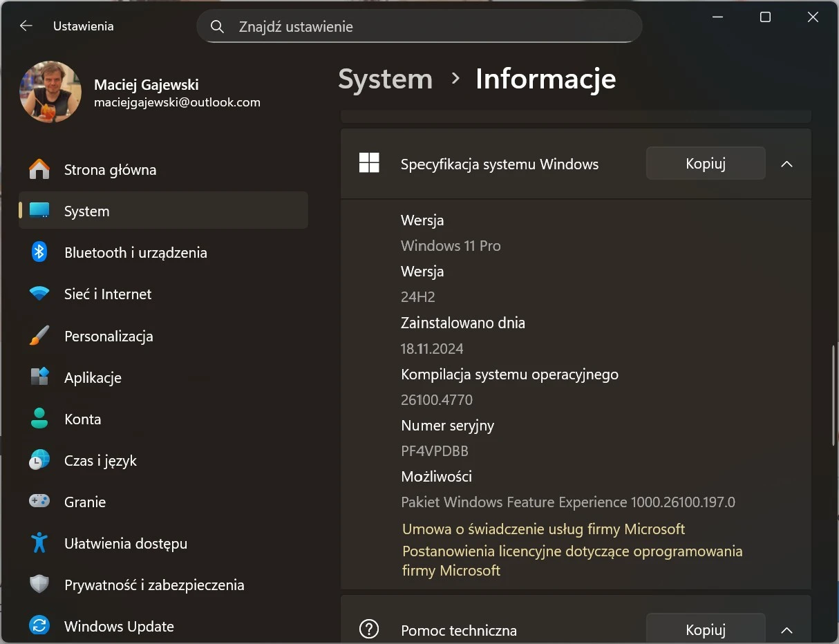This screenshot has height=644, width=839.
Task: Click the Aplikacje icon
Action: (x=39, y=377)
